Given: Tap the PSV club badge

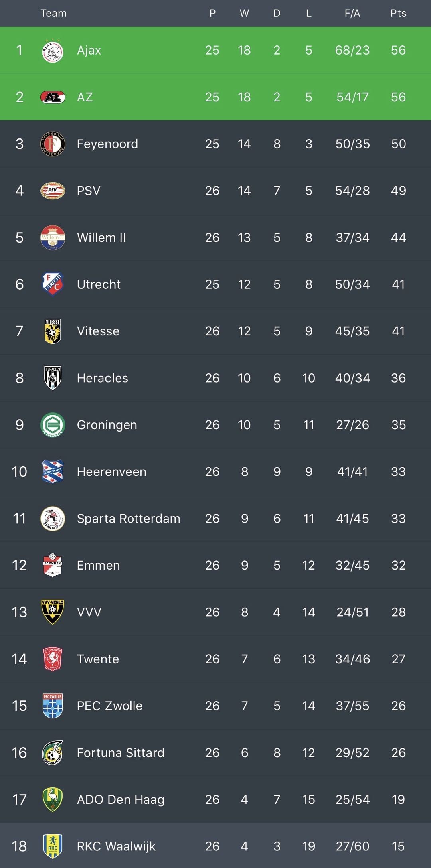Looking at the screenshot, I should click(53, 191).
